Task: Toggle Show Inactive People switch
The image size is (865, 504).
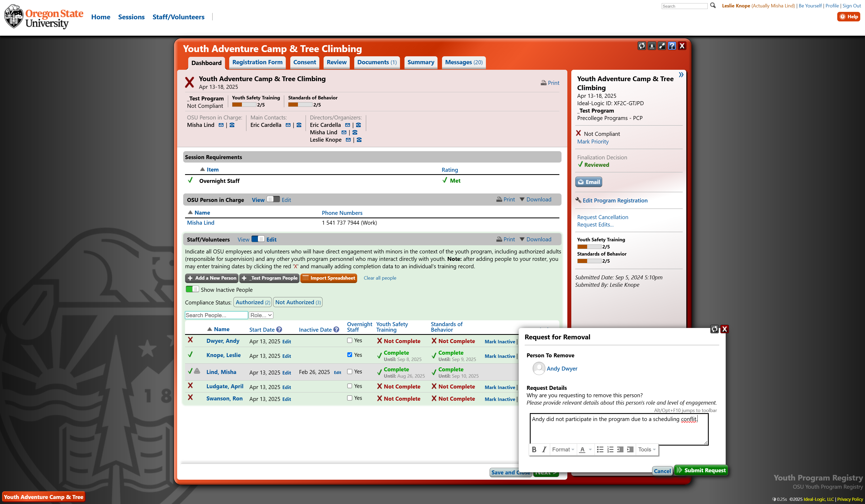Action: (192, 289)
